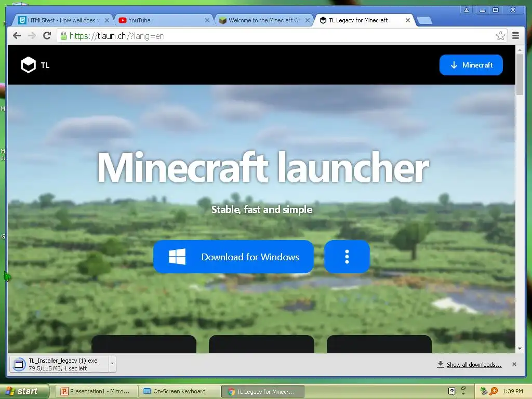Click the 1:39 PM clock
Viewport: 532px width, 399px height.
coord(513,391)
